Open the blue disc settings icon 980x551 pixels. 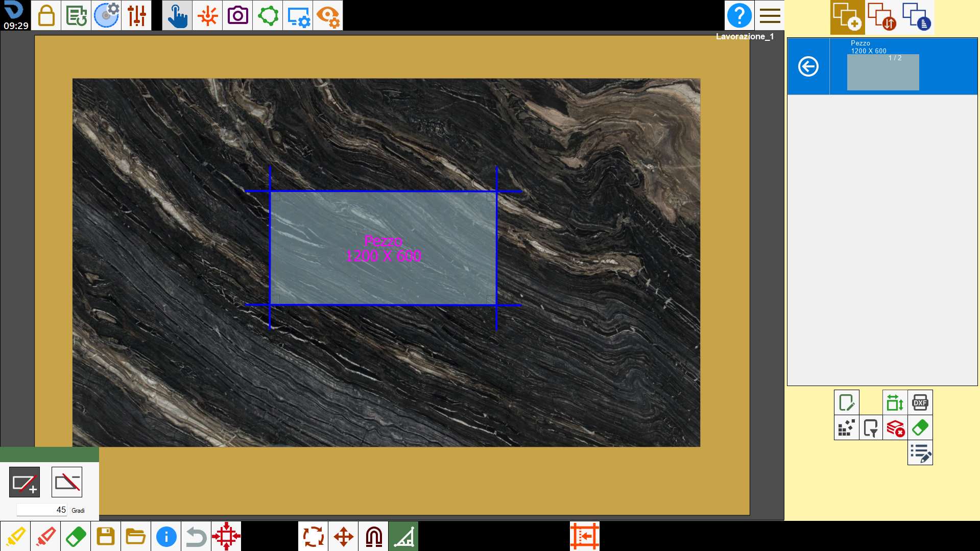point(106,15)
